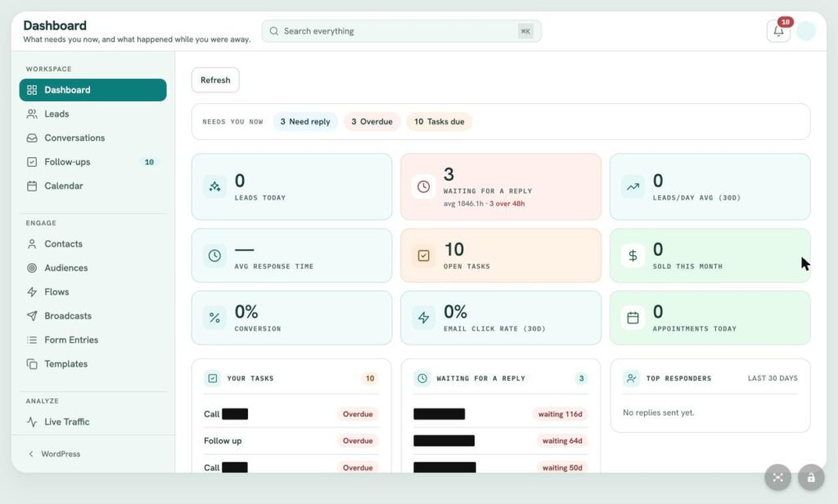Open Audiences in the sidebar
The image size is (838, 504).
pos(93,268)
